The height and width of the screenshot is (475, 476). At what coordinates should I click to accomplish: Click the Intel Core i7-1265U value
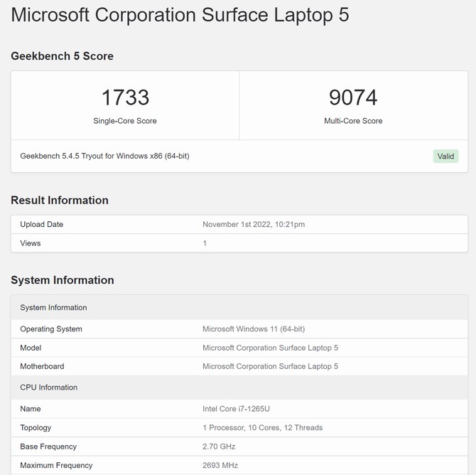pos(236,409)
